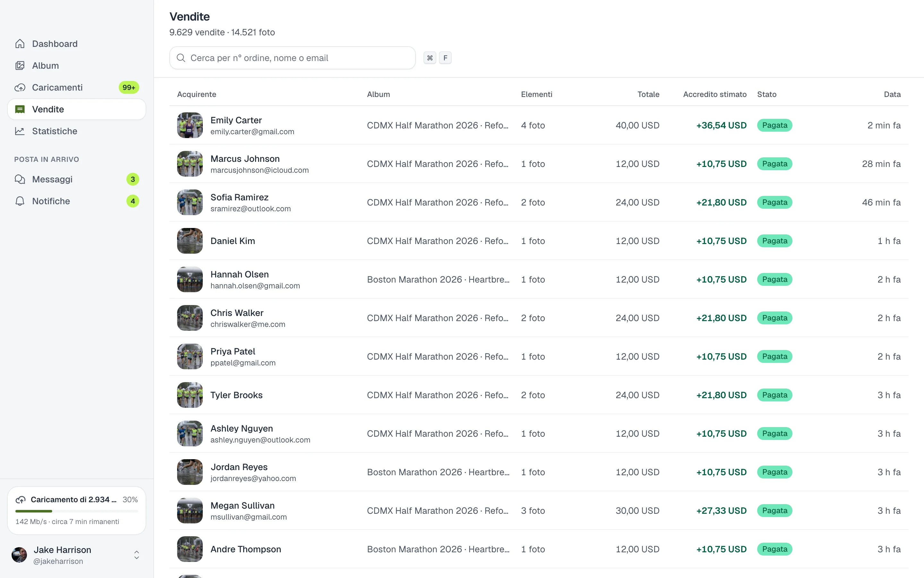Click the 3 foto cell
Viewport: 924px width, 578px height.
point(533,511)
